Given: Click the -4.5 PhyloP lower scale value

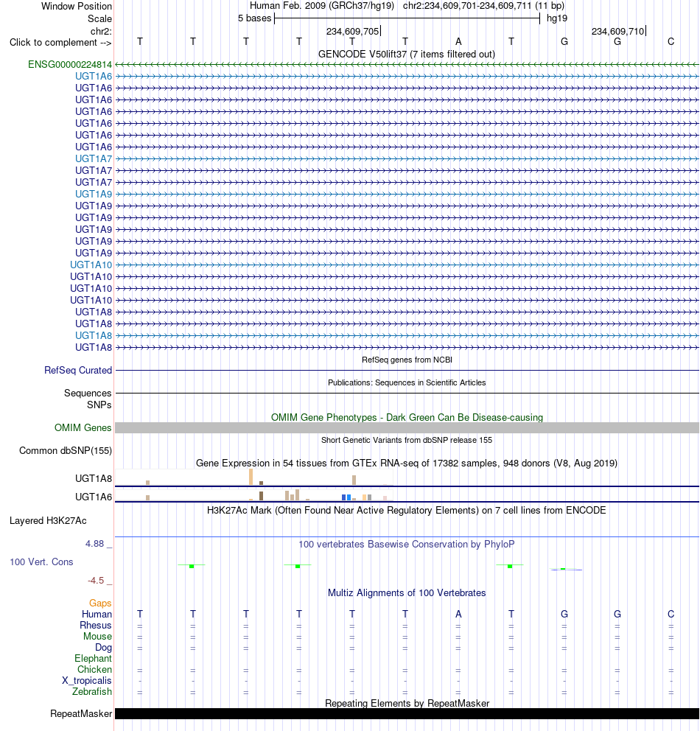Looking at the screenshot, I should point(96,581).
